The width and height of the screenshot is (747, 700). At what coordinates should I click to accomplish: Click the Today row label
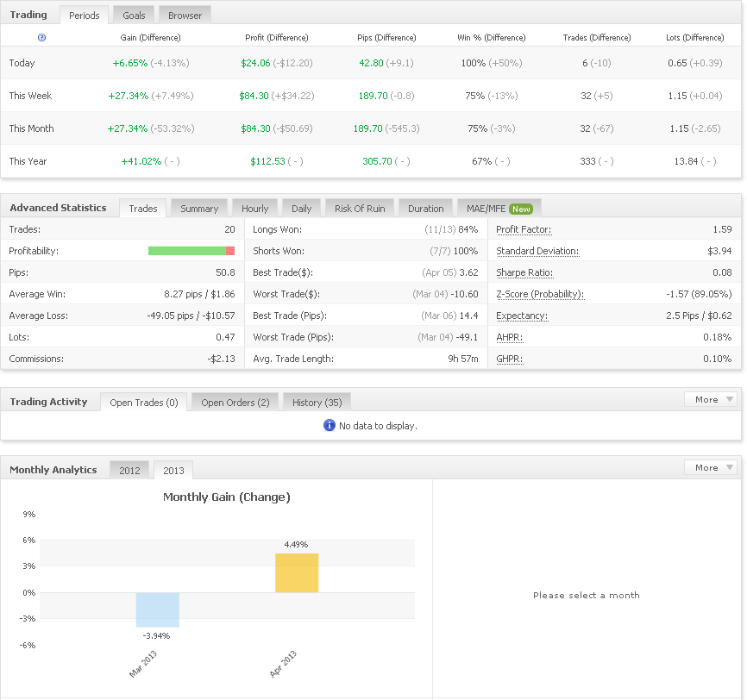(x=22, y=63)
